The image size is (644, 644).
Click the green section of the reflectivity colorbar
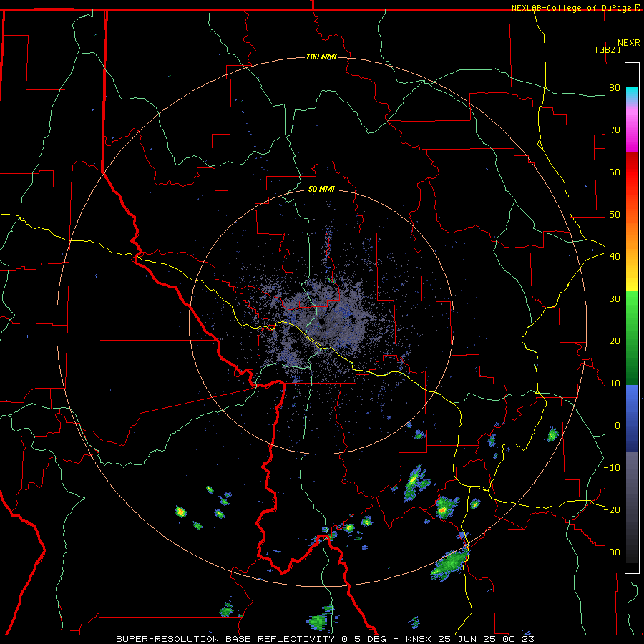(632, 338)
